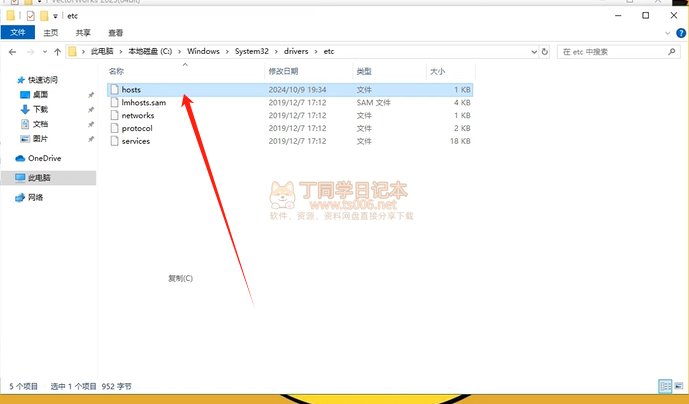Click the pin icon next to 文档
Screen dimensions: 689x404
tap(91, 124)
